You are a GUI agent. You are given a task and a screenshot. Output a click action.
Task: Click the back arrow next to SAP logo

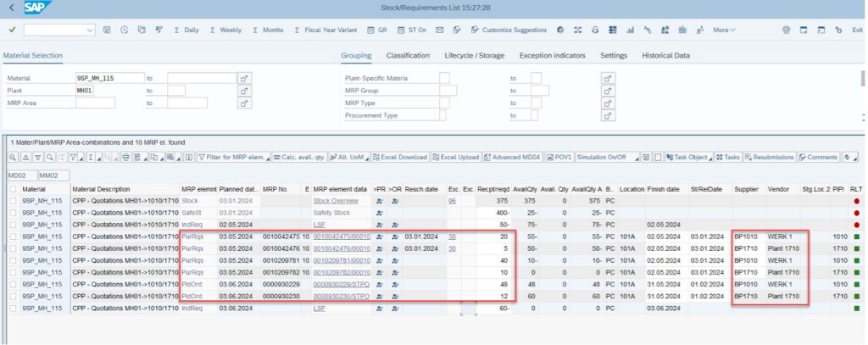pos(12,8)
